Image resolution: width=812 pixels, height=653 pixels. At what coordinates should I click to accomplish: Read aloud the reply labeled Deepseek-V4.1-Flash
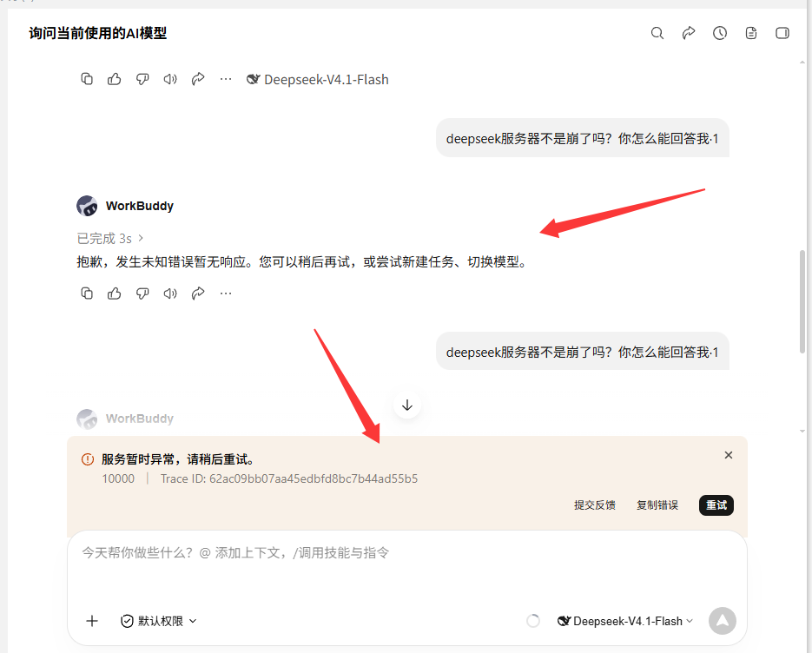[x=170, y=79]
